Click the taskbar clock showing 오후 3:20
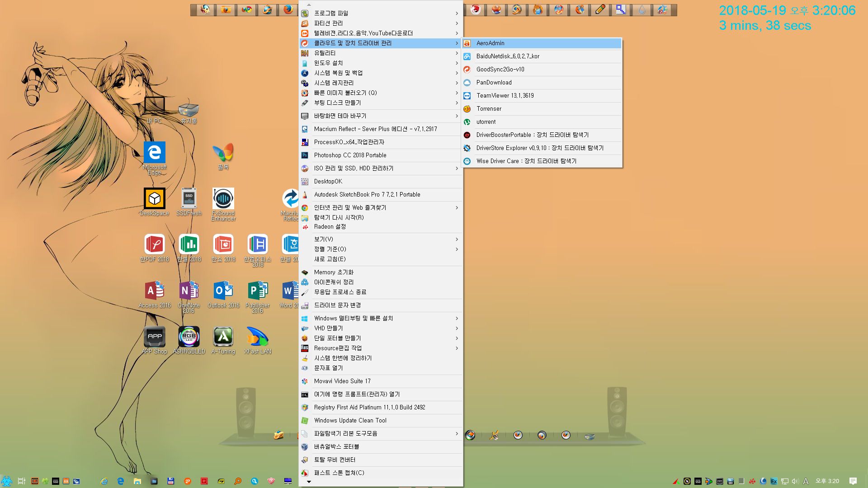This screenshot has width=868, height=488. (x=827, y=481)
